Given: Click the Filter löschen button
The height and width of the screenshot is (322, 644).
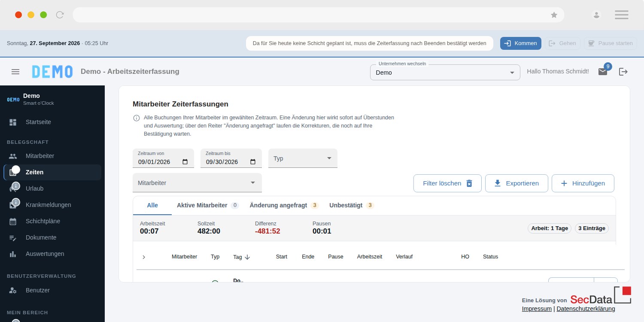Looking at the screenshot, I should click(x=447, y=183).
